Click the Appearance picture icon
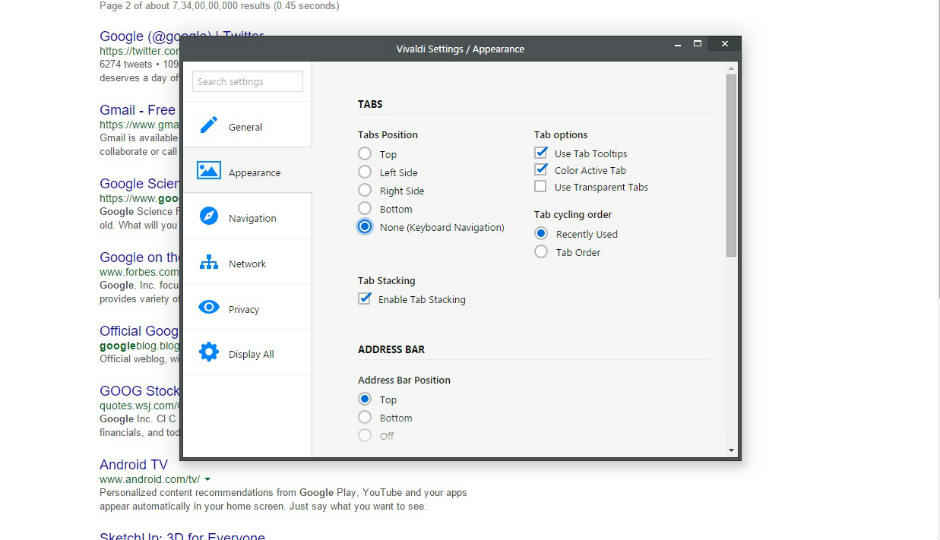This screenshot has height=540, width=940. [x=209, y=171]
